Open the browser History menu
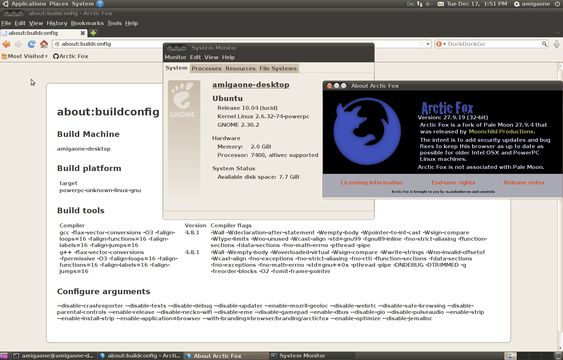Image resolution: width=563 pixels, height=360 pixels. pyautogui.click(x=57, y=23)
